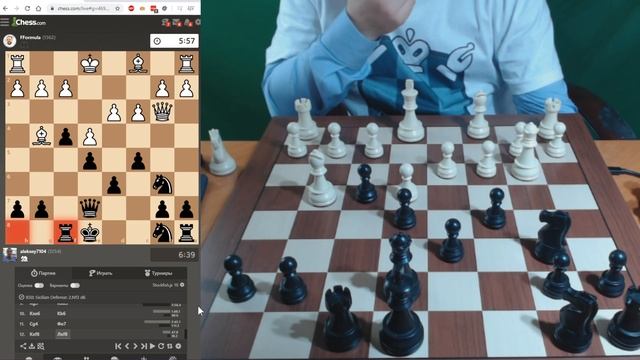Flip the board orientation
Viewport: 640px width, 360px height.
pyautogui.click(x=169, y=346)
